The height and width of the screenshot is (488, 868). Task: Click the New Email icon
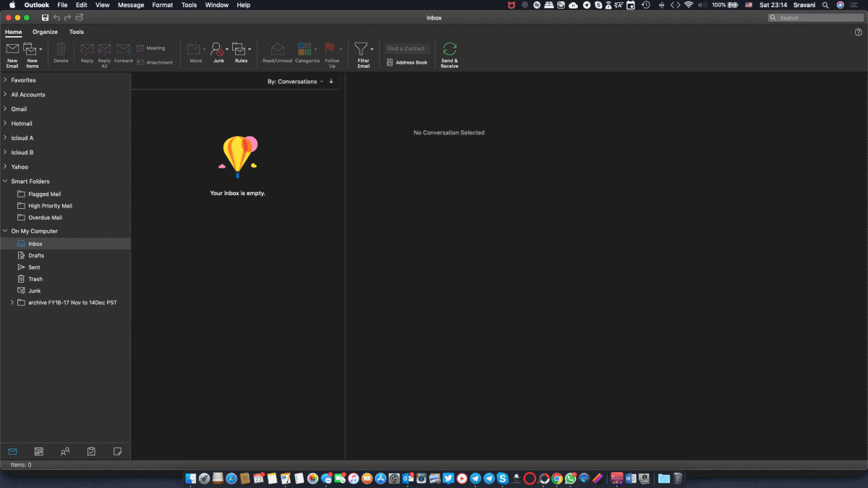click(12, 50)
